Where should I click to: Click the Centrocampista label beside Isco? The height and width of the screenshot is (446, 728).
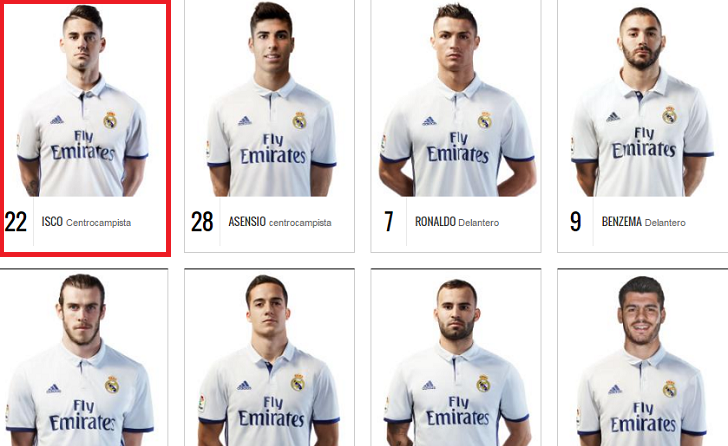pos(98,223)
